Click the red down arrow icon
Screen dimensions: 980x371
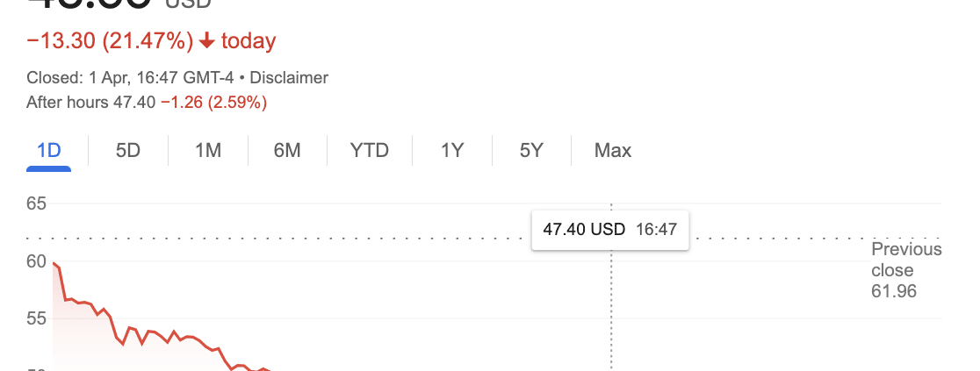click(207, 41)
